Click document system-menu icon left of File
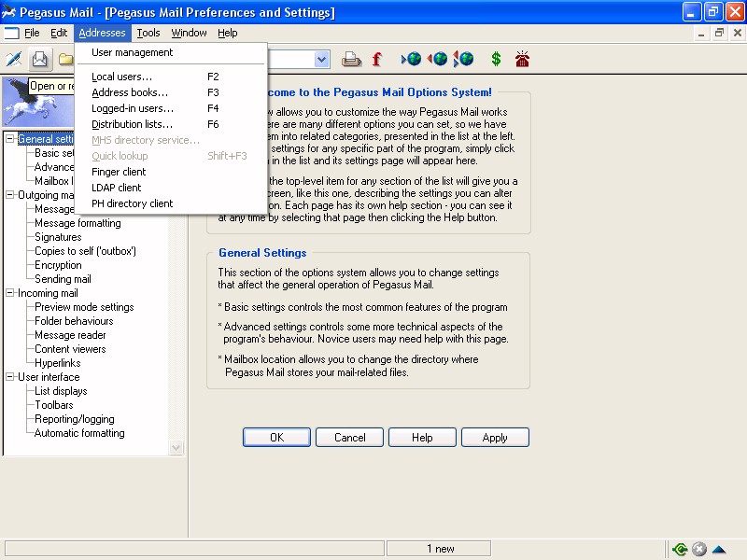The width and height of the screenshot is (747, 560). pos(11,33)
